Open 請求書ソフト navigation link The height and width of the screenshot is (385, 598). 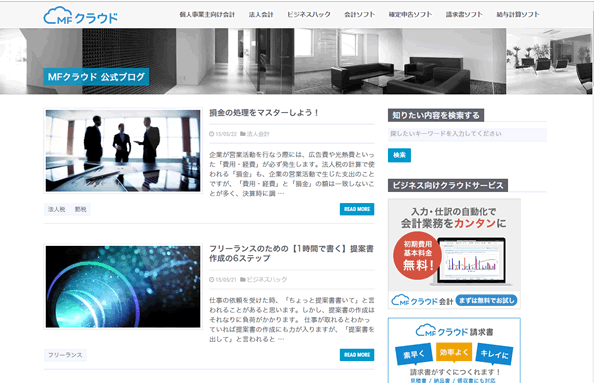[464, 14]
